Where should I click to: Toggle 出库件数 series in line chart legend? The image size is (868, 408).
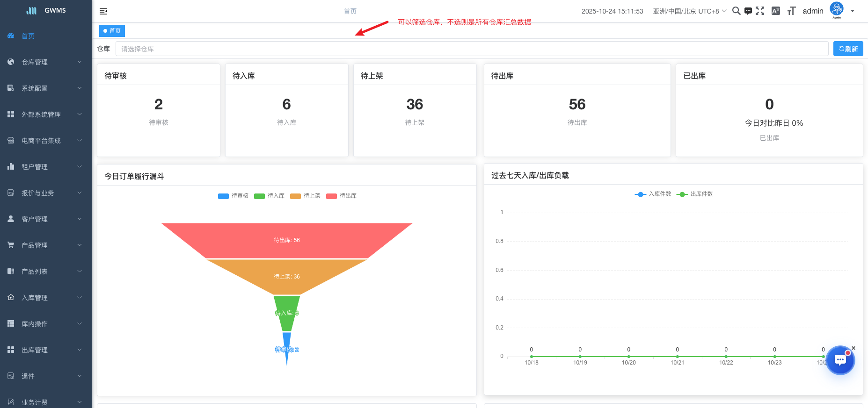(x=695, y=194)
